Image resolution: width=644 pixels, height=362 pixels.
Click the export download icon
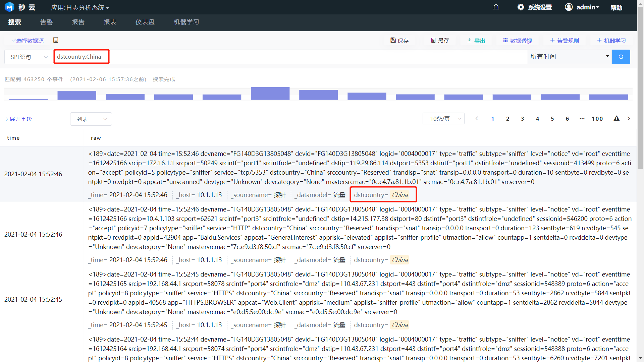pos(470,40)
